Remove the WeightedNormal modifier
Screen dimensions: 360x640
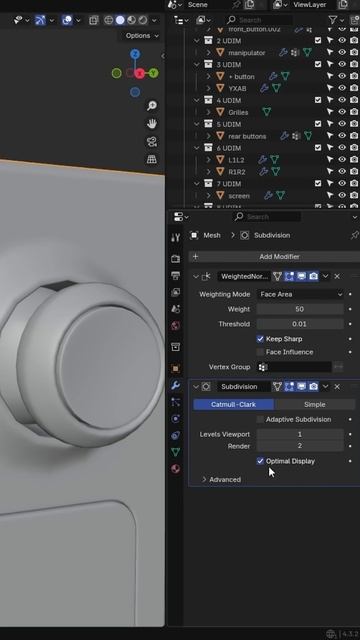[337, 276]
